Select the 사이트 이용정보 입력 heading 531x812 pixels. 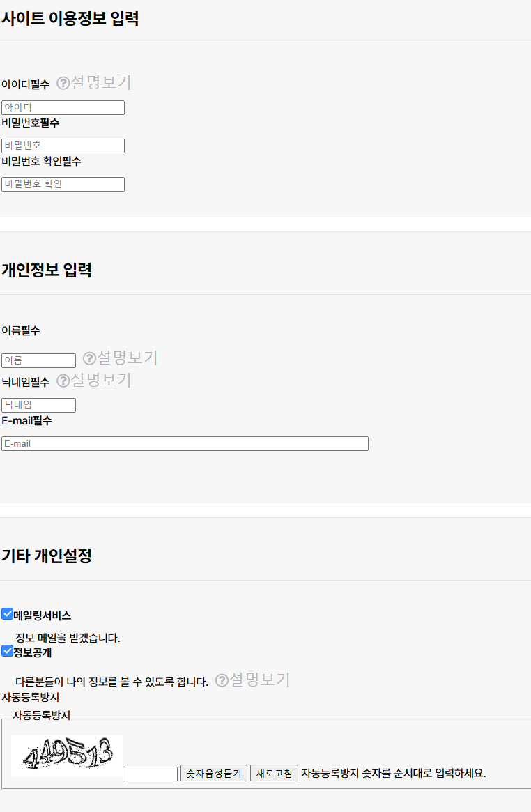point(70,19)
